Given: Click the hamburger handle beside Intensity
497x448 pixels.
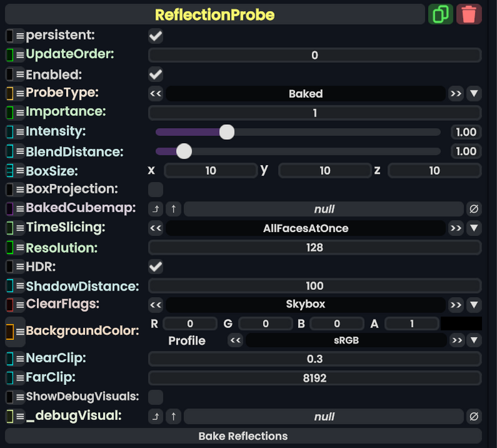Looking at the screenshot, I should (x=20, y=132).
